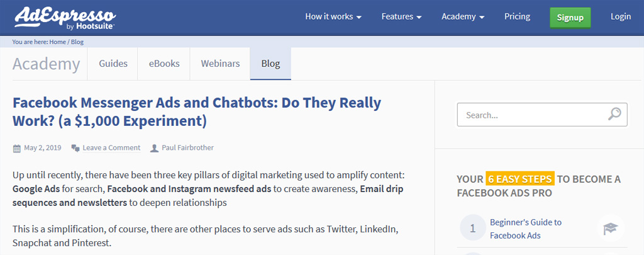The image size is (644, 255).
Task: Click the Leave a Comment link
Action: click(x=111, y=148)
